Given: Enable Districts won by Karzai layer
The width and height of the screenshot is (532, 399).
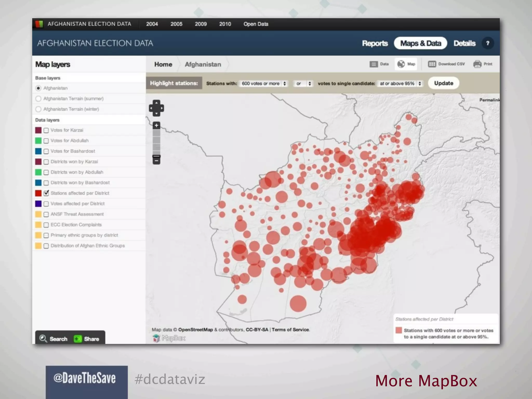Looking at the screenshot, I should click(x=46, y=162).
